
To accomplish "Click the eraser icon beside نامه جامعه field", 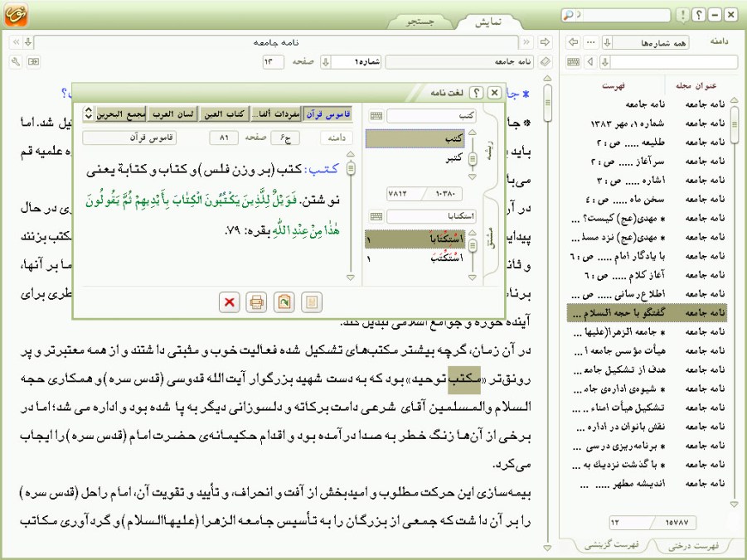I will click(x=545, y=61).
